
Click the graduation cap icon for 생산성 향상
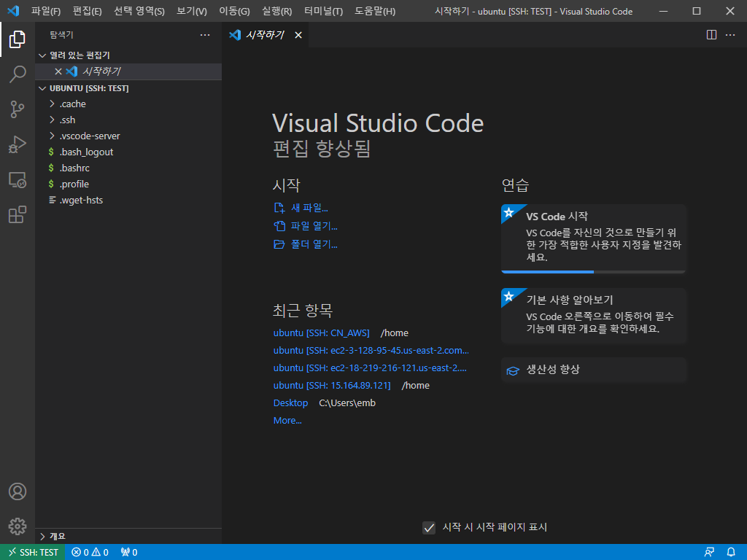tap(513, 370)
